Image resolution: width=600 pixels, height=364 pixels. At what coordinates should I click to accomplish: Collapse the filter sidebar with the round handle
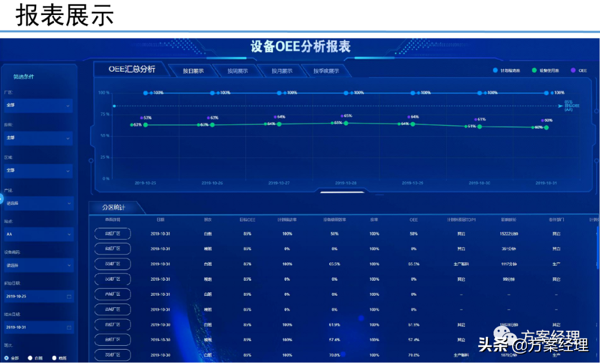pyautogui.click(x=1, y=198)
